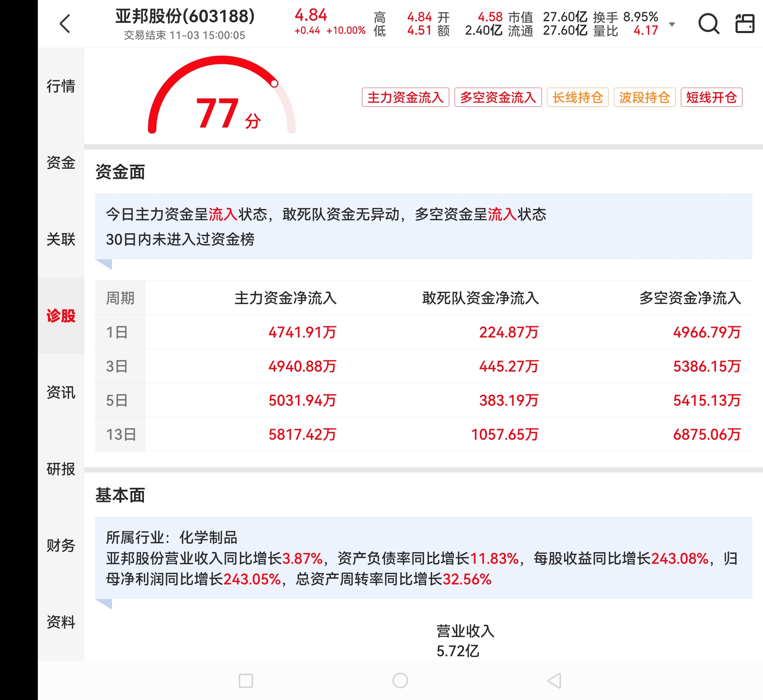Open the 研报 sidebar tab
The width and height of the screenshot is (763, 700).
tap(61, 469)
